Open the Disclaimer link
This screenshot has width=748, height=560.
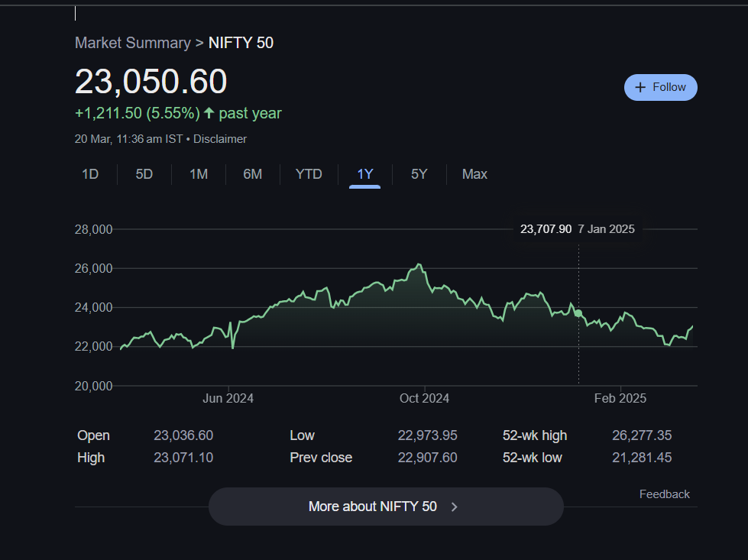pyautogui.click(x=220, y=139)
